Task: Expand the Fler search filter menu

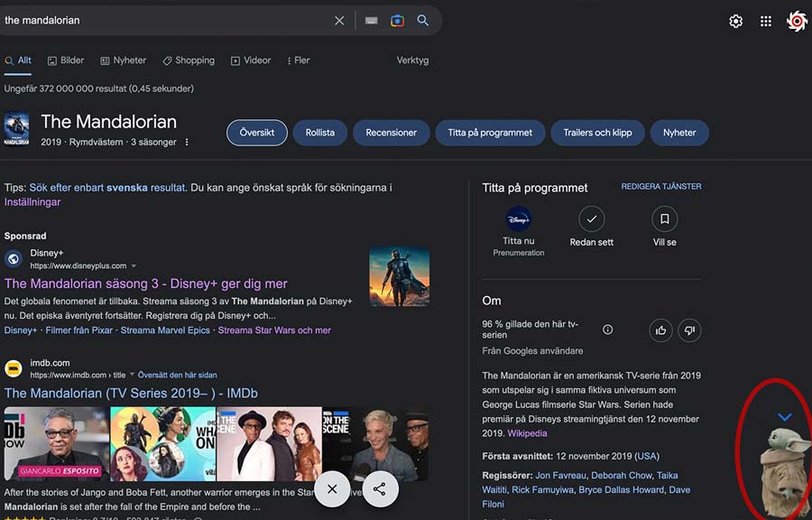Action: [299, 60]
